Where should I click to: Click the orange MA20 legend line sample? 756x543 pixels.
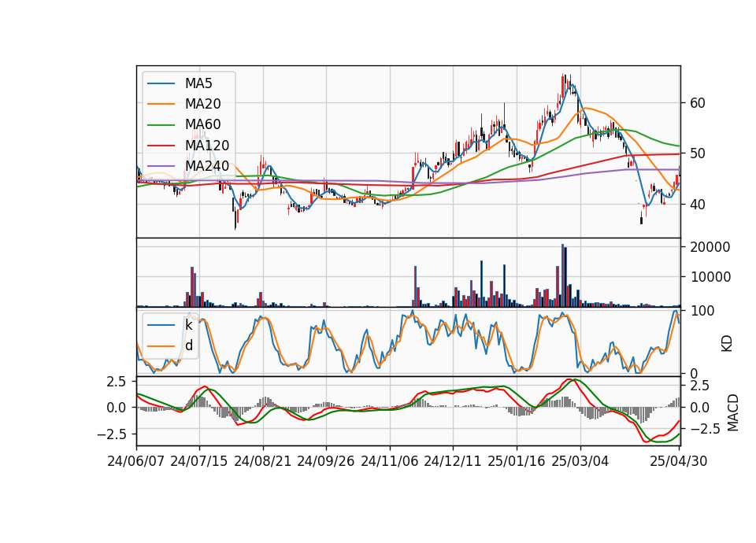tap(161, 104)
